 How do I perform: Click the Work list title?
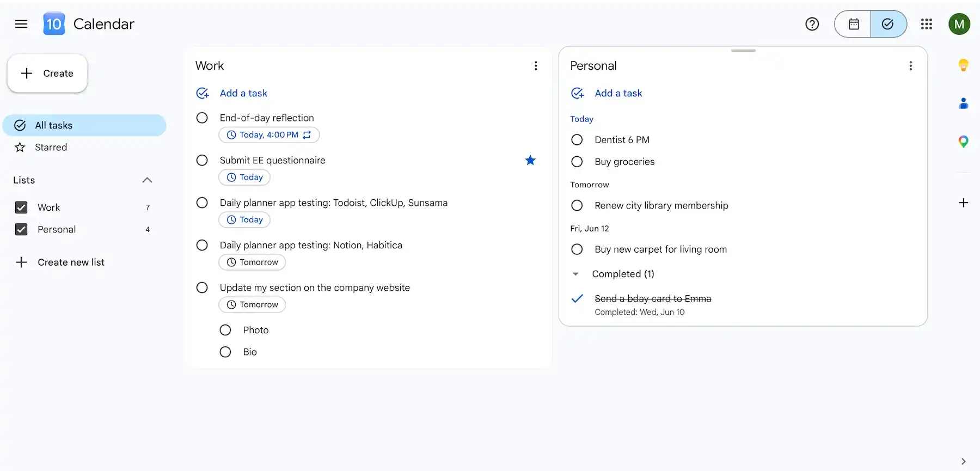coord(210,66)
